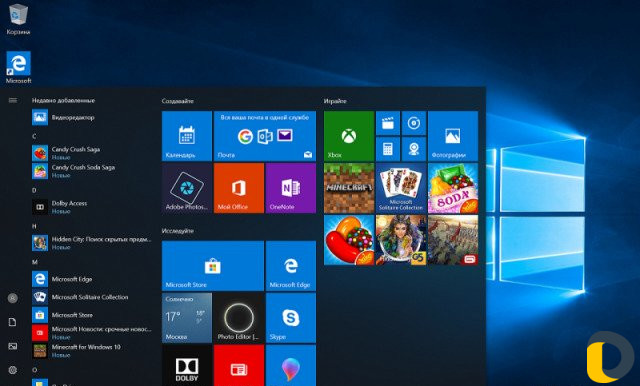Open the Почта mail tile
The height and width of the screenshot is (386, 640).
coord(264,136)
